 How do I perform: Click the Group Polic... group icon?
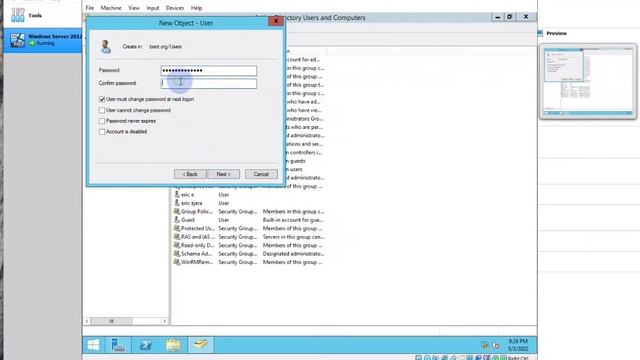click(177, 211)
